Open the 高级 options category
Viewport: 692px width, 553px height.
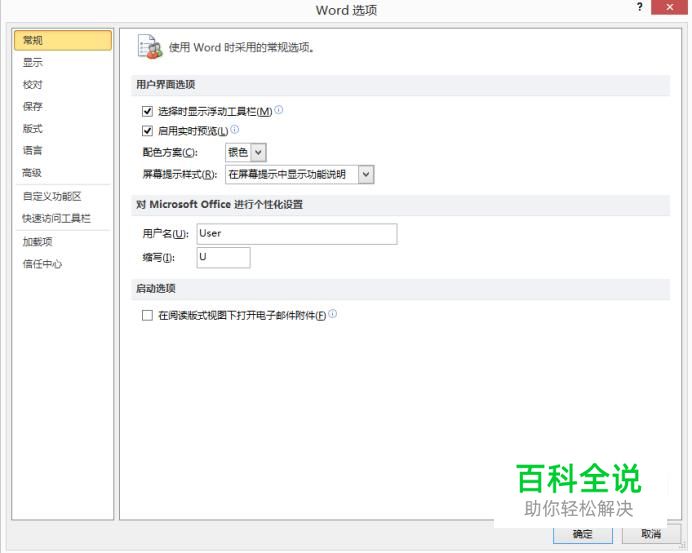(33, 173)
